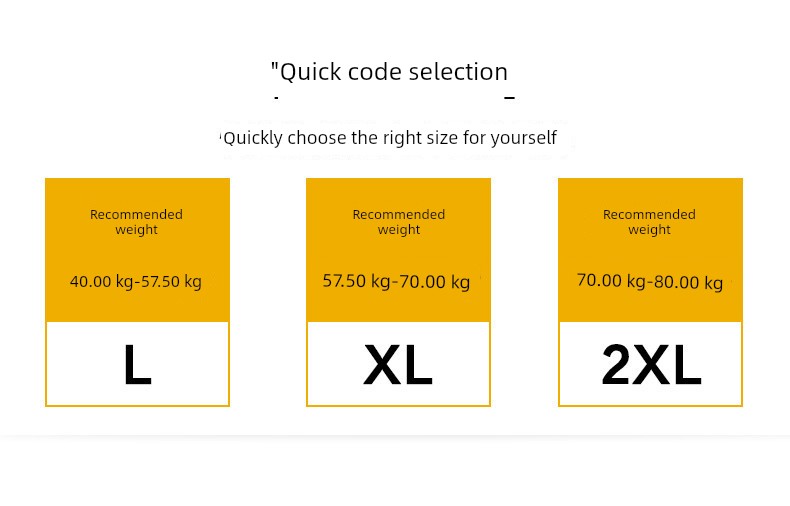Click the yellow panel of the XL card

pyautogui.click(x=399, y=250)
